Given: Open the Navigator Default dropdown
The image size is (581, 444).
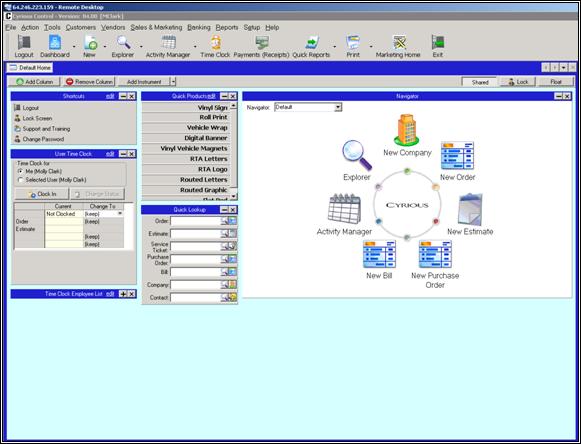Looking at the screenshot, I should pyautogui.click(x=338, y=107).
